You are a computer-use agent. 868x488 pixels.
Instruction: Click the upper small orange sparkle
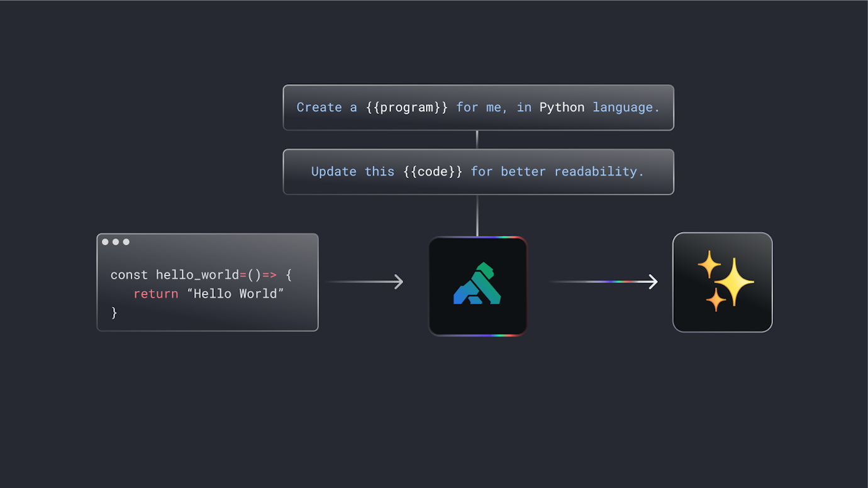pos(709,264)
